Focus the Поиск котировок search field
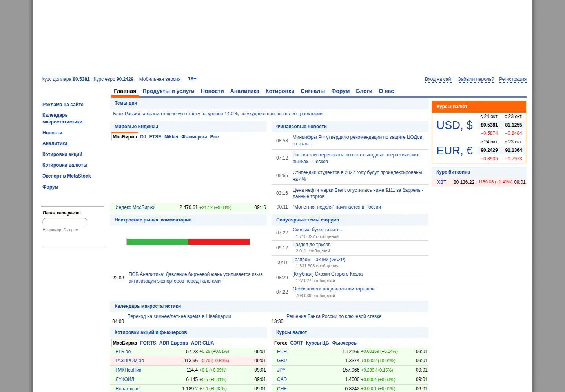 pos(65,222)
